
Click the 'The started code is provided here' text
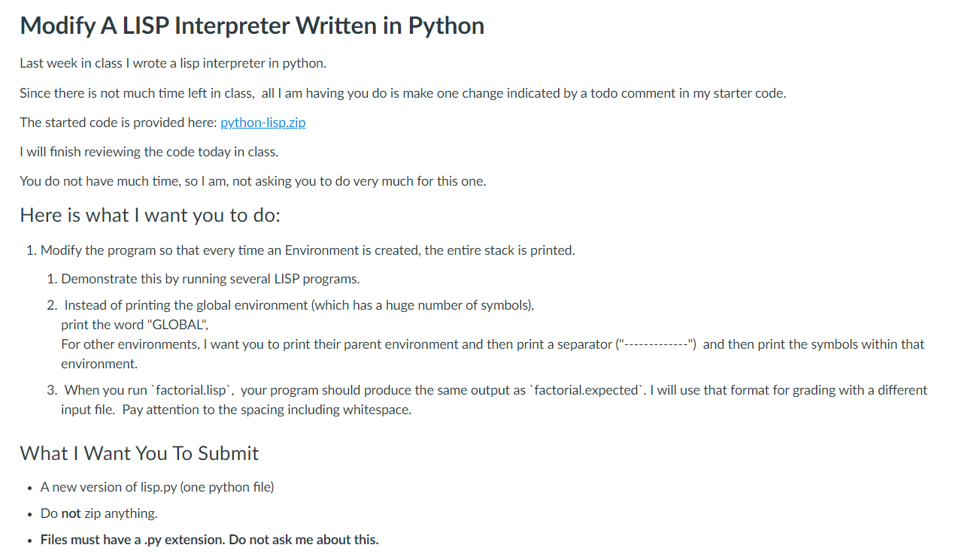119,123
